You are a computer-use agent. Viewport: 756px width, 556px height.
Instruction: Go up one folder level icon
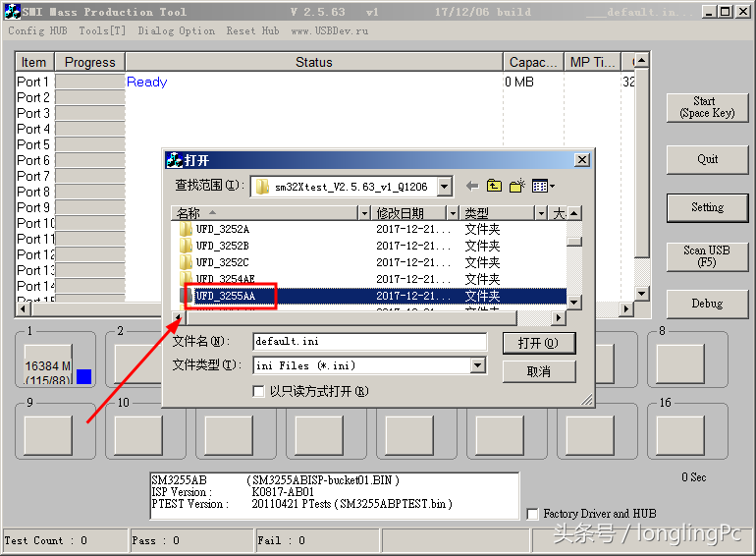click(494, 186)
